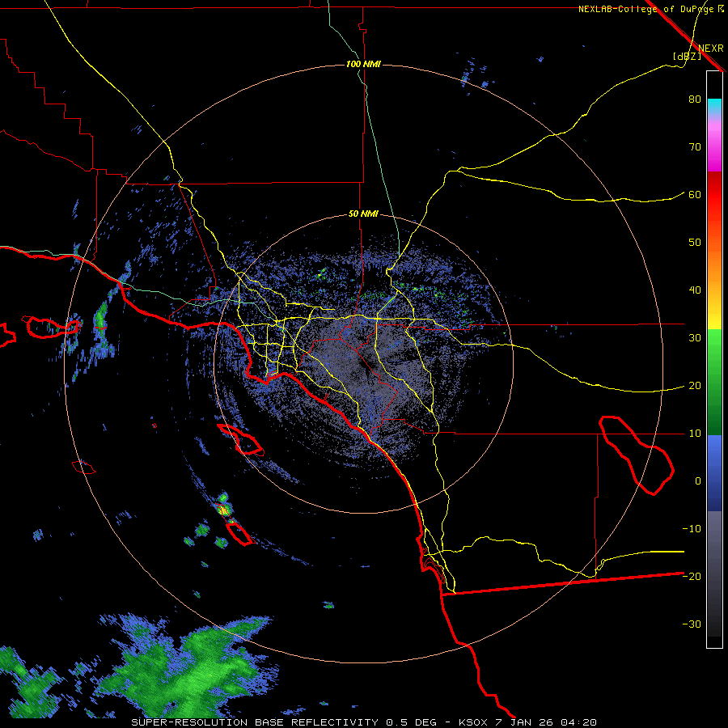
Task: Click the 04:20 timestamp in the caption
Action: (578, 722)
